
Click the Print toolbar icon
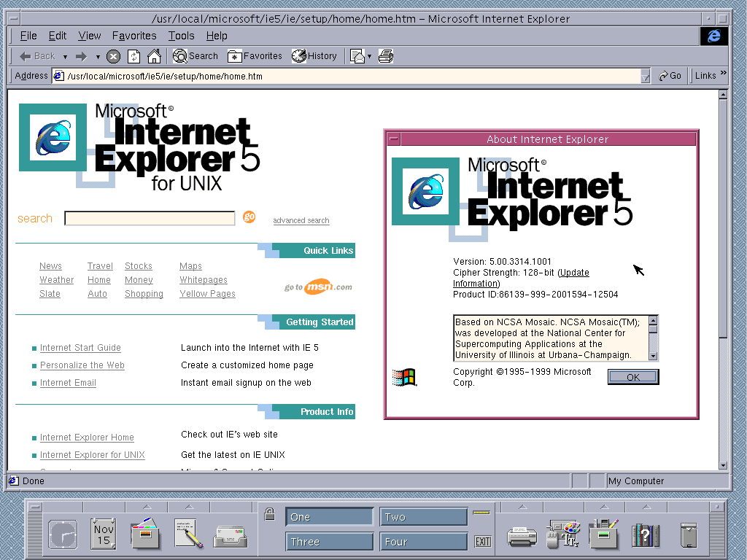click(x=385, y=56)
